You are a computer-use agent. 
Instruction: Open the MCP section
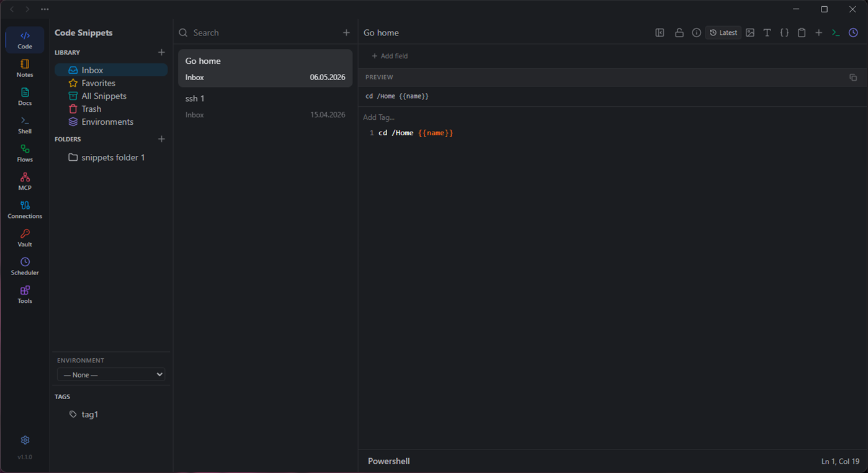(x=25, y=181)
